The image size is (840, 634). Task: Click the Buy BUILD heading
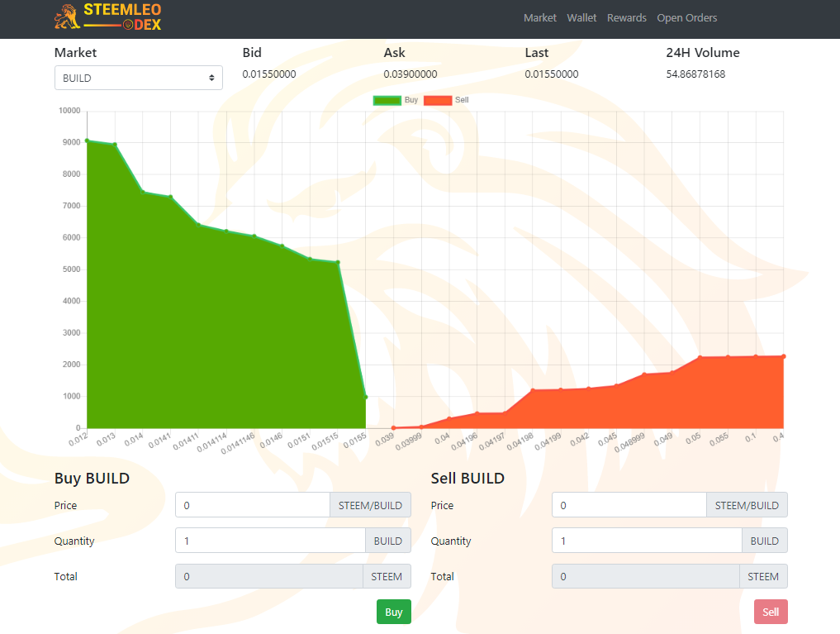click(93, 478)
